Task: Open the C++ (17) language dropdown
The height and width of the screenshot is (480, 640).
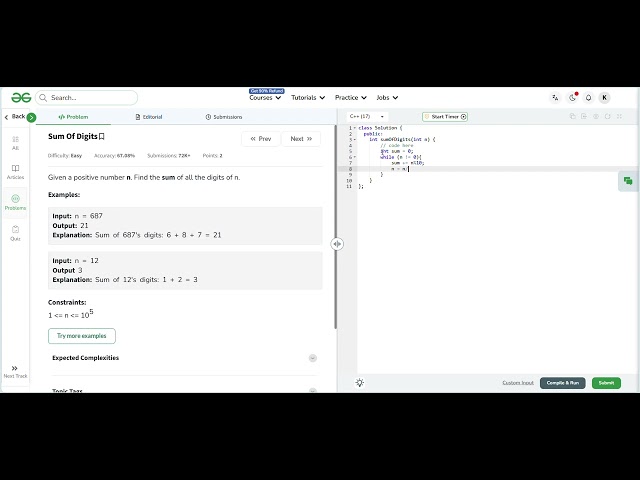Action: (x=367, y=116)
